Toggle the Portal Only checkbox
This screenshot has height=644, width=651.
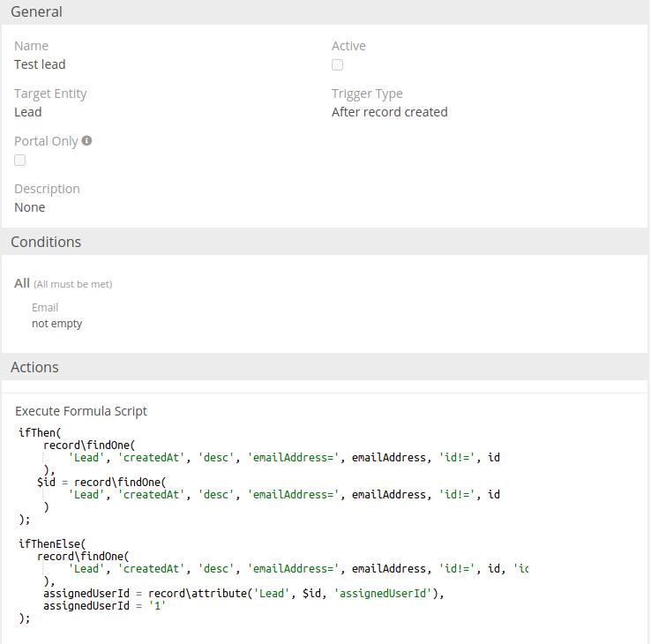coord(20,161)
